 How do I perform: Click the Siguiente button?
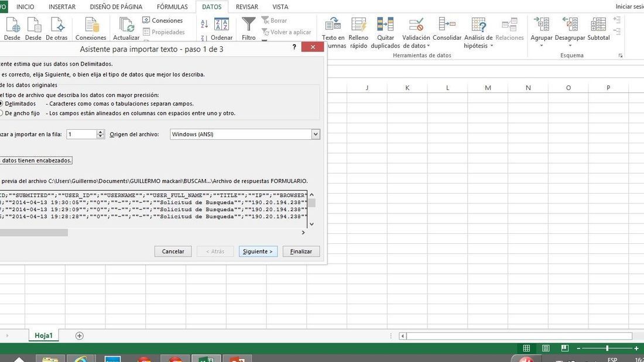[x=258, y=251]
